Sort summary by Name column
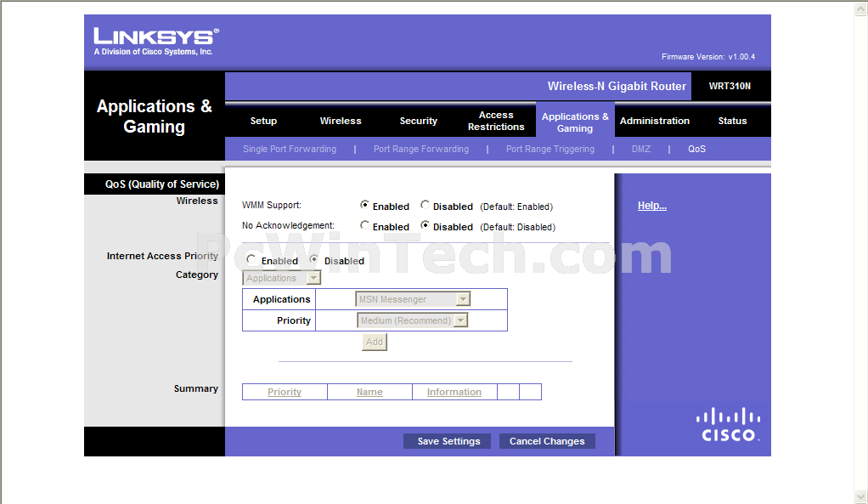The height and width of the screenshot is (504, 868). pos(369,392)
